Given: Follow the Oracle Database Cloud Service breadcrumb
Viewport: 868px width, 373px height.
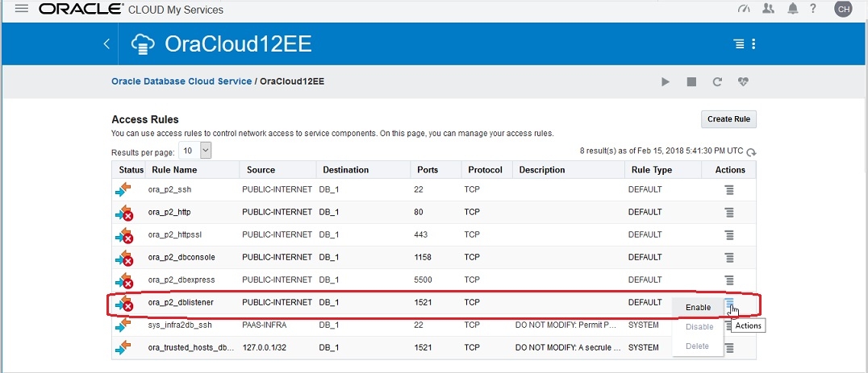Looking at the screenshot, I should [182, 81].
